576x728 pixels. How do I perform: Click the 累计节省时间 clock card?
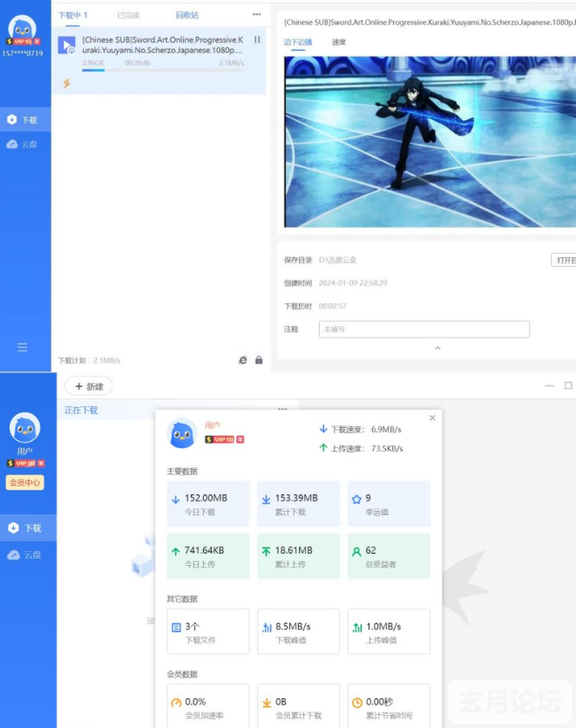(389, 705)
